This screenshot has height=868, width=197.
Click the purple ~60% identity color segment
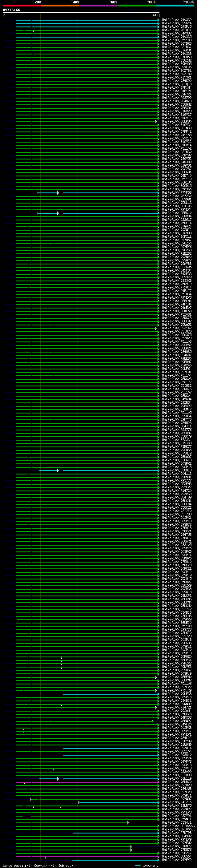click(99, 6)
